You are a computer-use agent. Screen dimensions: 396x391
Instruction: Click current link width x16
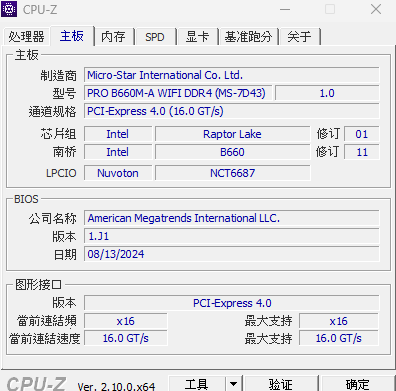coord(125,321)
